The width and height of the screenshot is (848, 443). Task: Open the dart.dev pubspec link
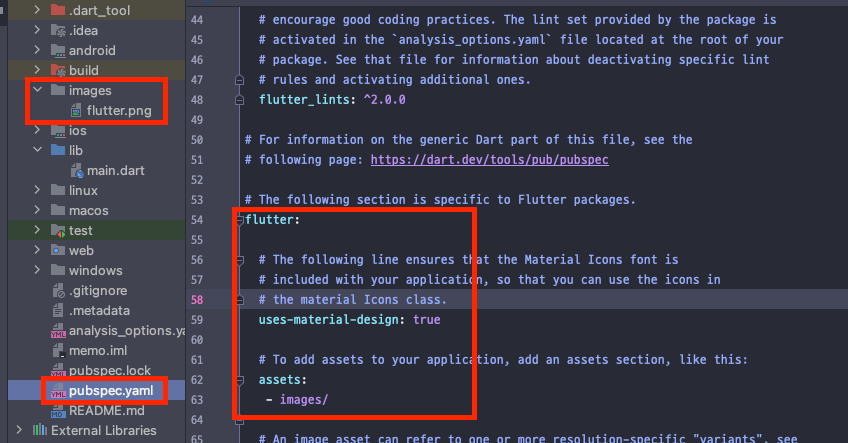[x=489, y=160]
